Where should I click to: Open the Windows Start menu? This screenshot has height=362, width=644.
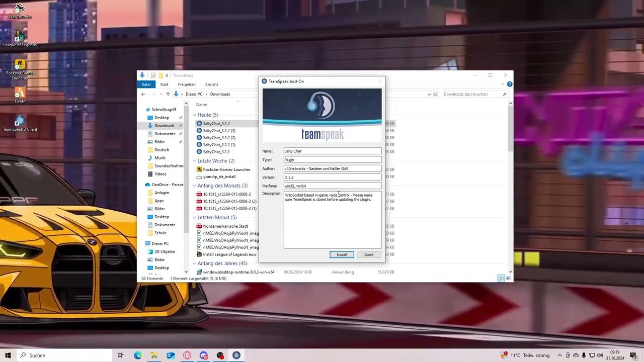coord(8,355)
